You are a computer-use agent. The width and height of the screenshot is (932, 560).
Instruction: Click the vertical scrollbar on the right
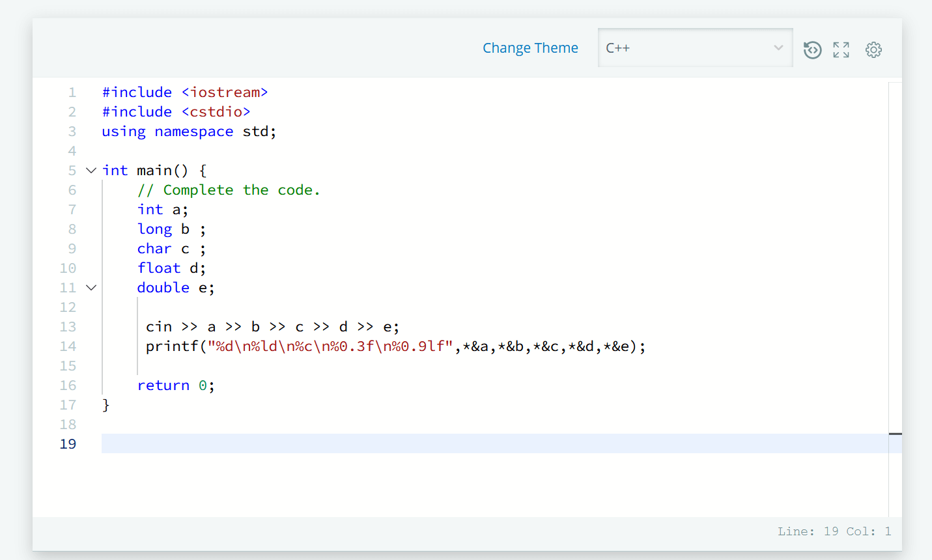[x=896, y=433]
